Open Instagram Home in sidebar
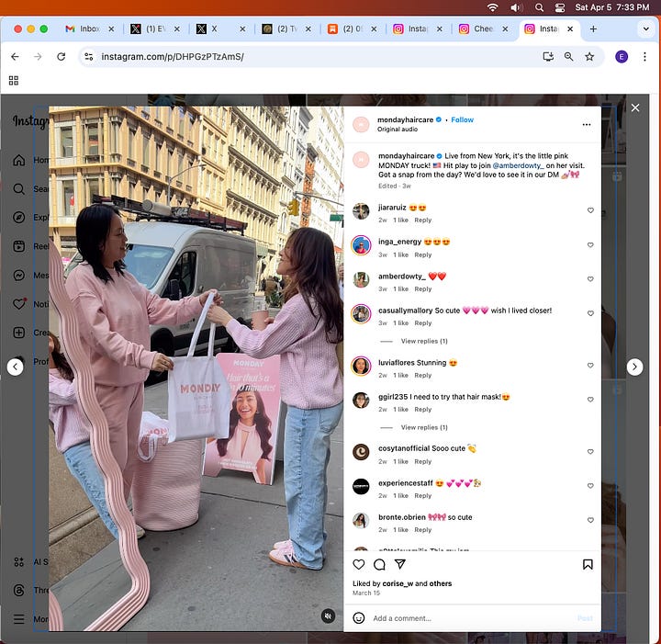This screenshot has height=644, width=661. 18,160
